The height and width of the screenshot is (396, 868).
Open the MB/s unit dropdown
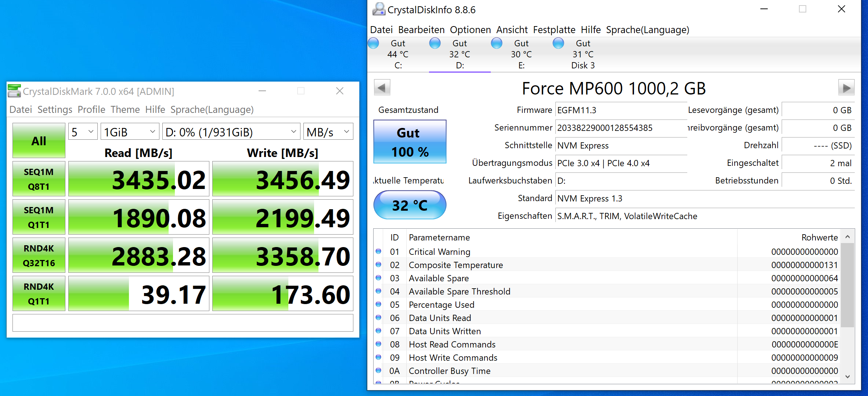point(328,132)
